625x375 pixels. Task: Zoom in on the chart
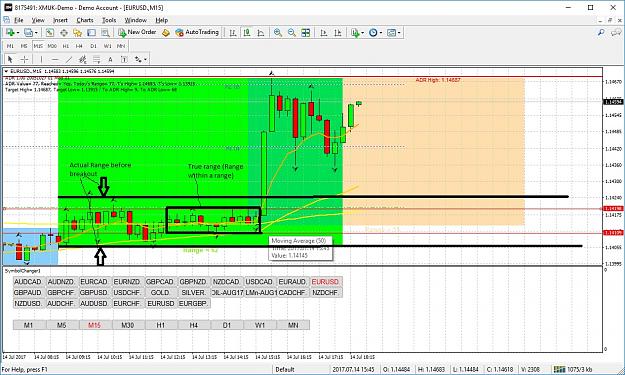278,33
